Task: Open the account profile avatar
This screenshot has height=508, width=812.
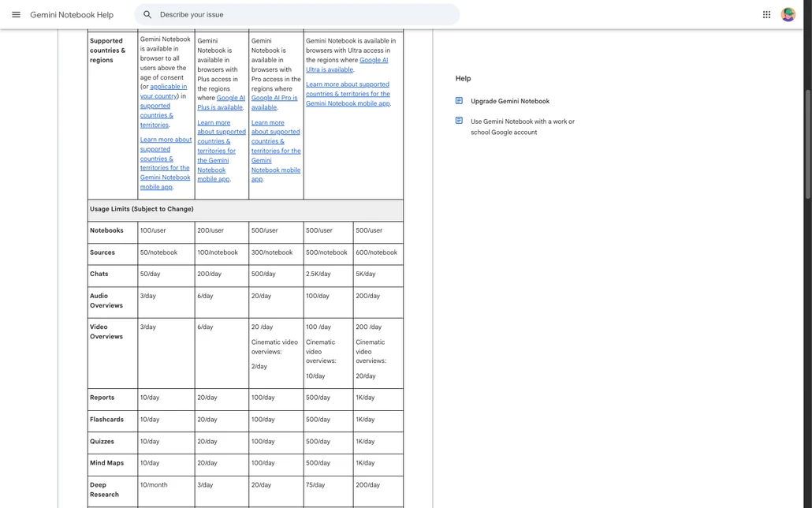Action: [x=788, y=14]
